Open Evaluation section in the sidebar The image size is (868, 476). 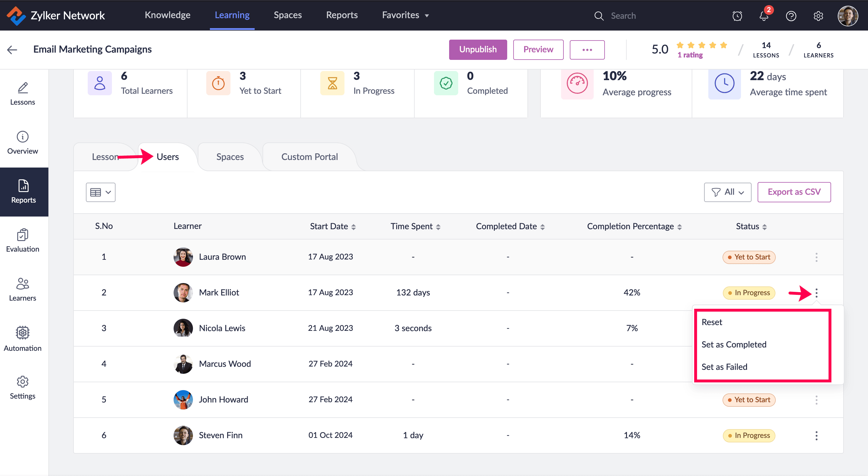click(x=23, y=240)
